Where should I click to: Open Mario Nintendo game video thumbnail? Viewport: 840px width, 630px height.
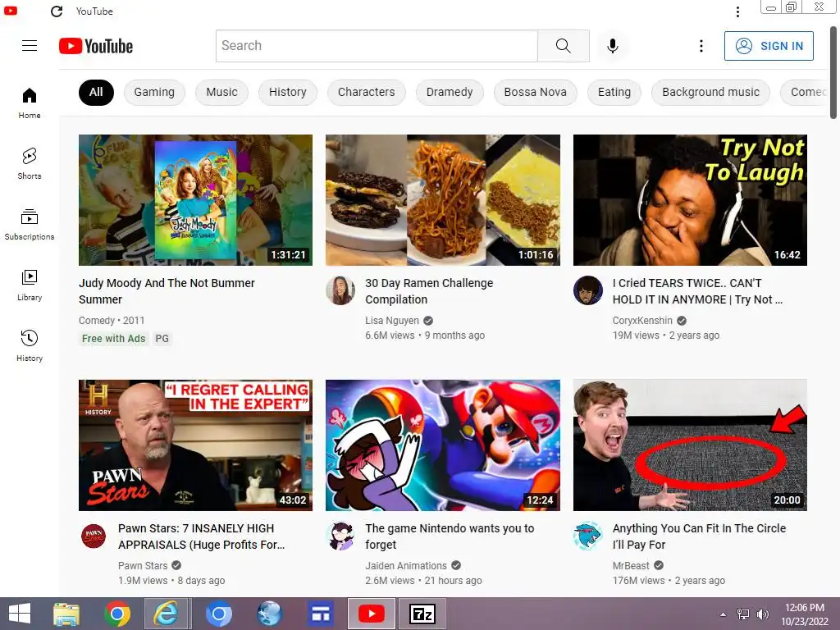coord(443,445)
